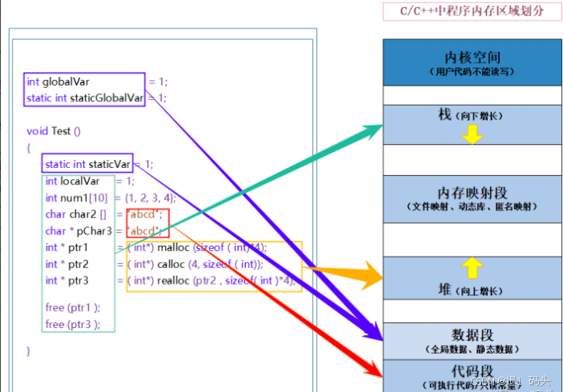The width and height of the screenshot is (563, 392).
Task: Click the 内存映射段 heading
Action: point(473,193)
